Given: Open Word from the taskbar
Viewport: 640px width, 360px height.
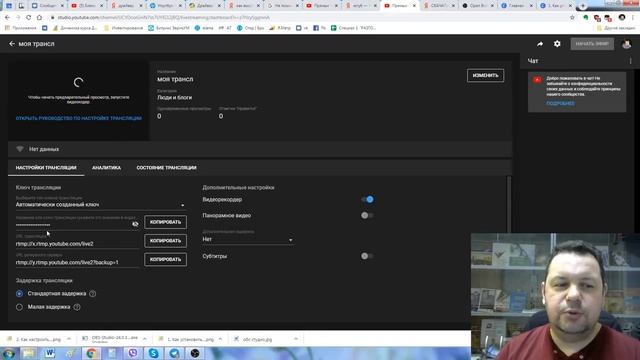Looking at the screenshot, I should click(x=49, y=353).
